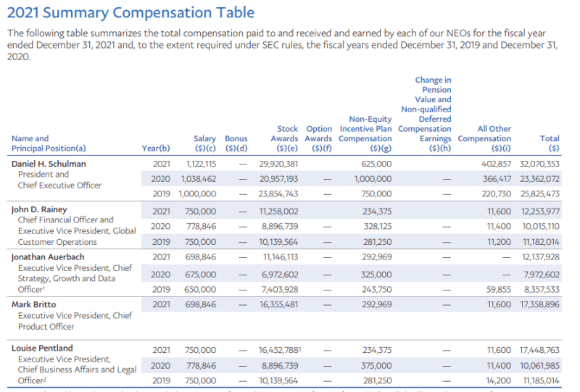Click incentive value 328,125
This screenshot has width=580, height=392.
pyautogui.click(x=377, y=226)
